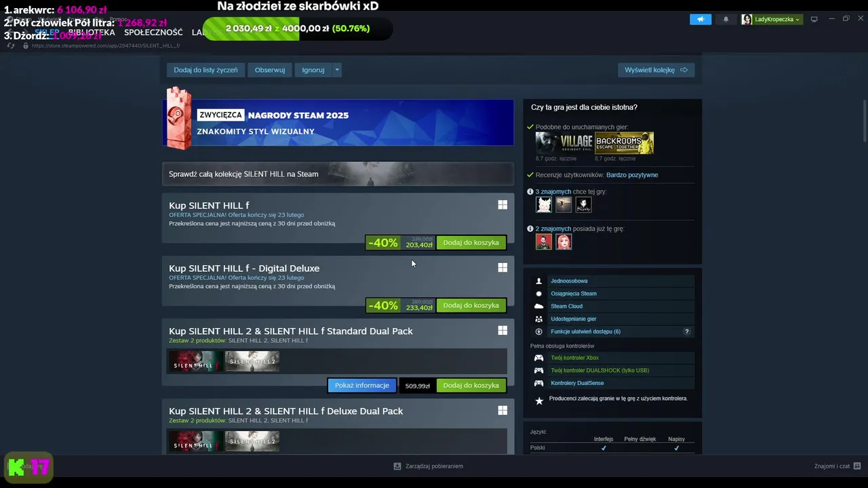
Task: Click the BIBLIOTEKA menu item
Action: click(92, 33)
